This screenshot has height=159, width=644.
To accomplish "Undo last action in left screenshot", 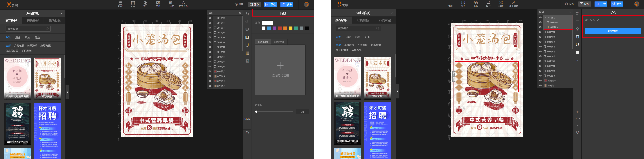I will click(247, 14).
